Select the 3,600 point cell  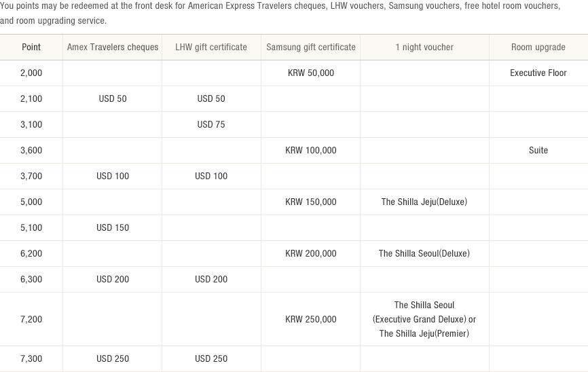(31, 151)
